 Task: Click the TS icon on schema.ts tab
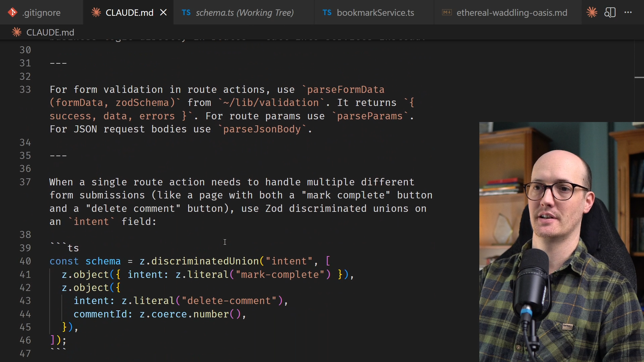coord(186,12)
